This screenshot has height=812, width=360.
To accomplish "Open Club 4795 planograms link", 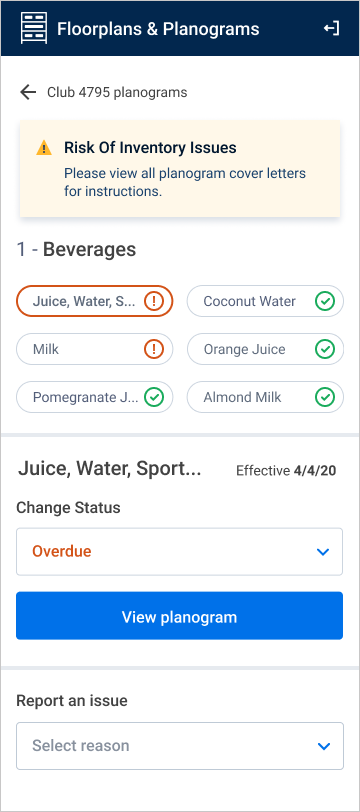I will tap(117, 93).
